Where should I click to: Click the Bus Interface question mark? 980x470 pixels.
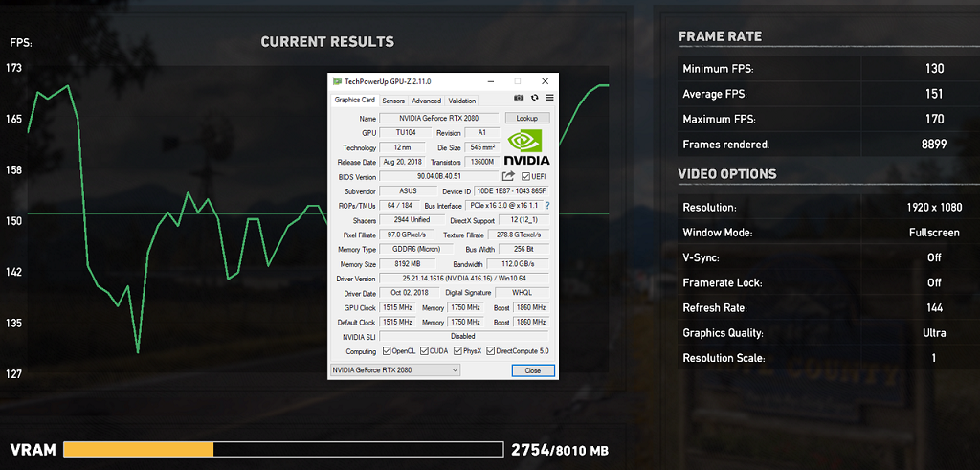(x=548, y=206)
